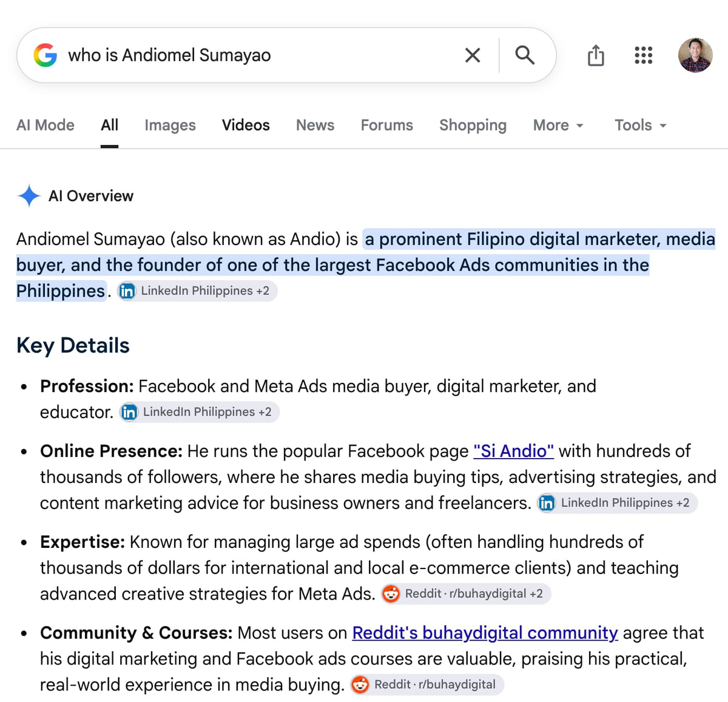Image resolution: width=728 pixels, height=702 pixels.
Task: Expand the Tools dropdown
Action: click(641, 125)
